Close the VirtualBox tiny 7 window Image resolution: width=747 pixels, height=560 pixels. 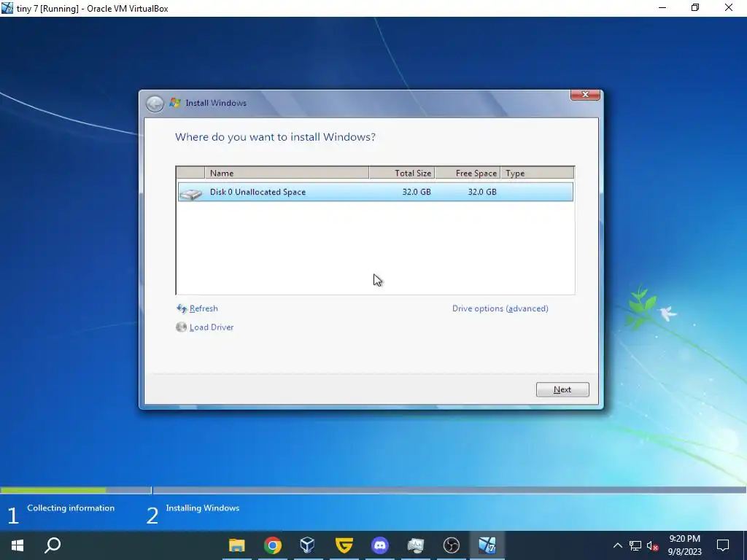[x=729, y=7]
